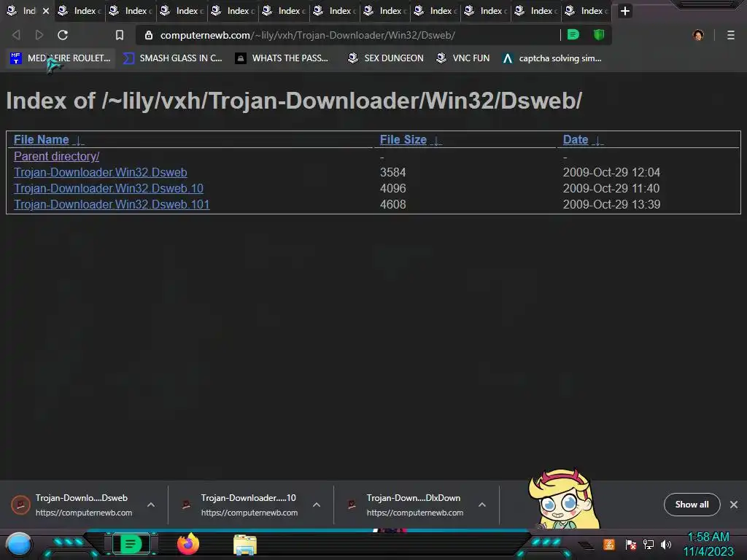Go back to the previous page
This screenshot has width=747, height=560.
(x=16, y=35)
